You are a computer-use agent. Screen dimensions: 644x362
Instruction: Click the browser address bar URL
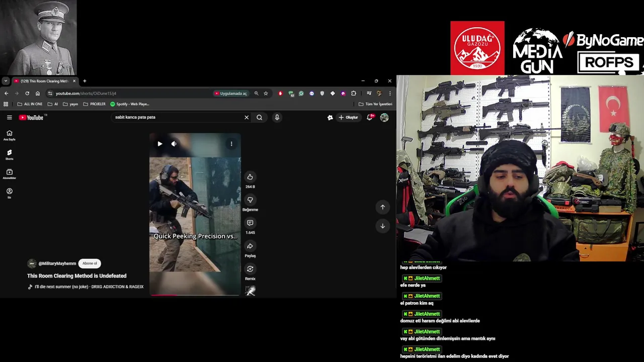(86, 94)
